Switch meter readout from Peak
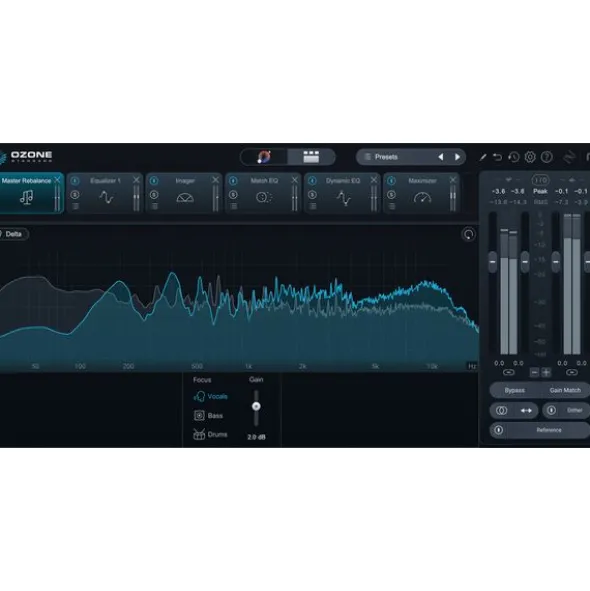 (x=540, y=191)
